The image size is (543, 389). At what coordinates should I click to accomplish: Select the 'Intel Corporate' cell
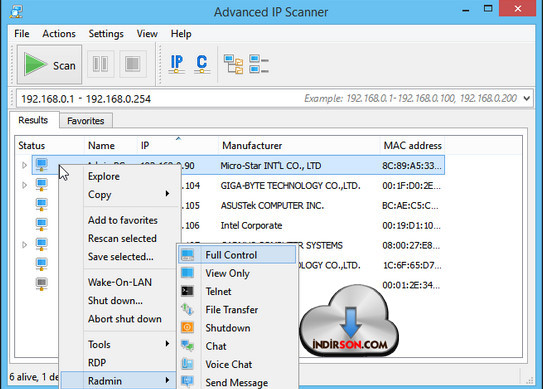[251, 226]
